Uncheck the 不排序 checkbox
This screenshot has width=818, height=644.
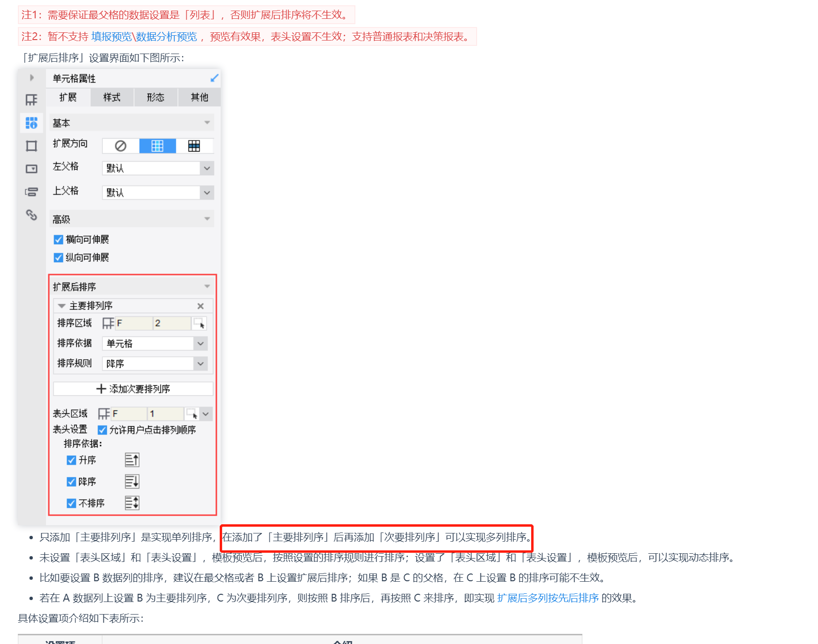[71, 503]
